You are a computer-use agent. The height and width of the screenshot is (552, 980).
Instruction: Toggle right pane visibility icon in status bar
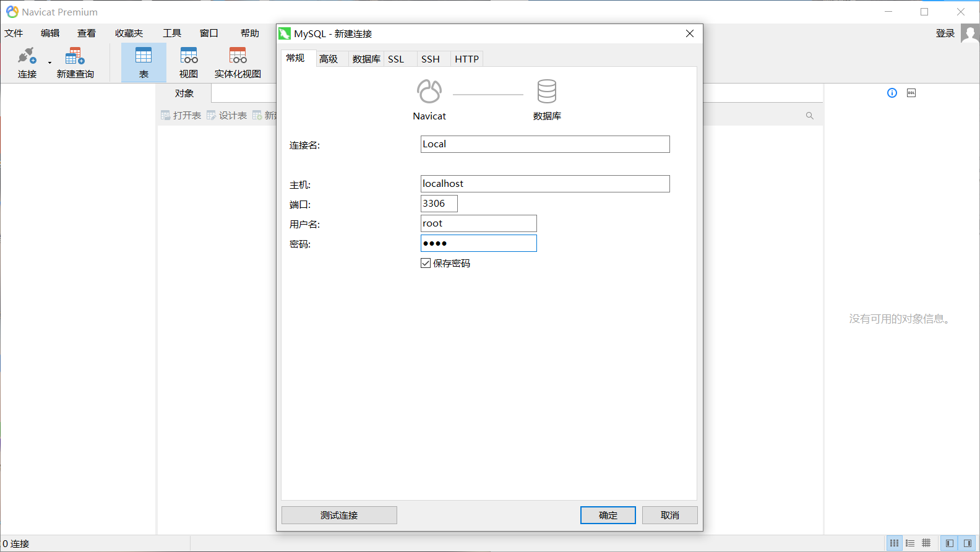[x=968, y=543]
